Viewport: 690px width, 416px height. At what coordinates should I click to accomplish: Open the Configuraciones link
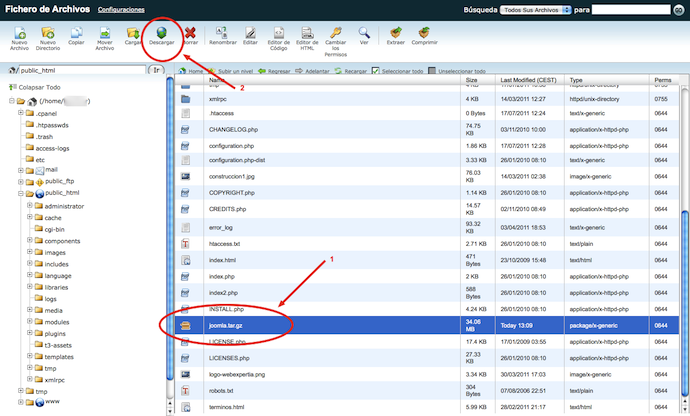121,10
